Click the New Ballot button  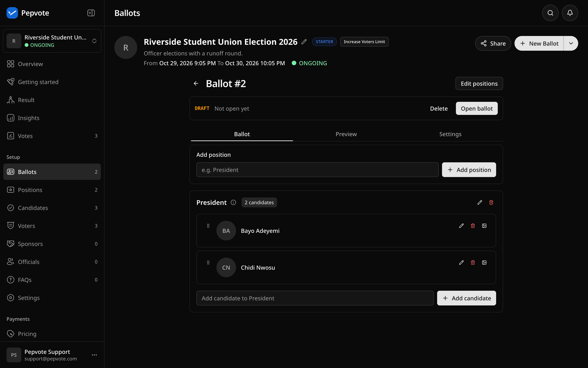[539, 44]
